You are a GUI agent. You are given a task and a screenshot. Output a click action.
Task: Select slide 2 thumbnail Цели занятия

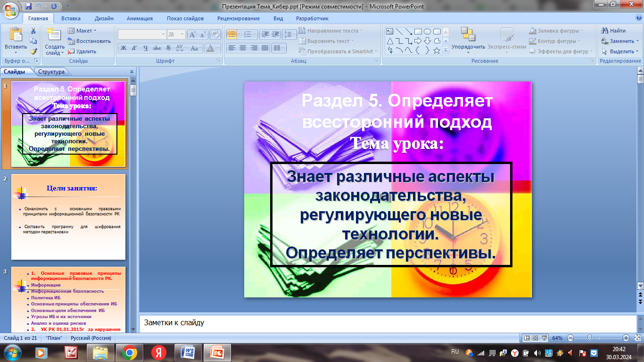pyautogui.click(x=68, y=217)
